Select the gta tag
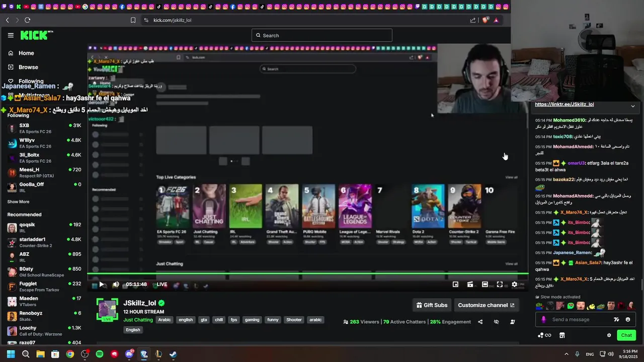 point(204,320)
